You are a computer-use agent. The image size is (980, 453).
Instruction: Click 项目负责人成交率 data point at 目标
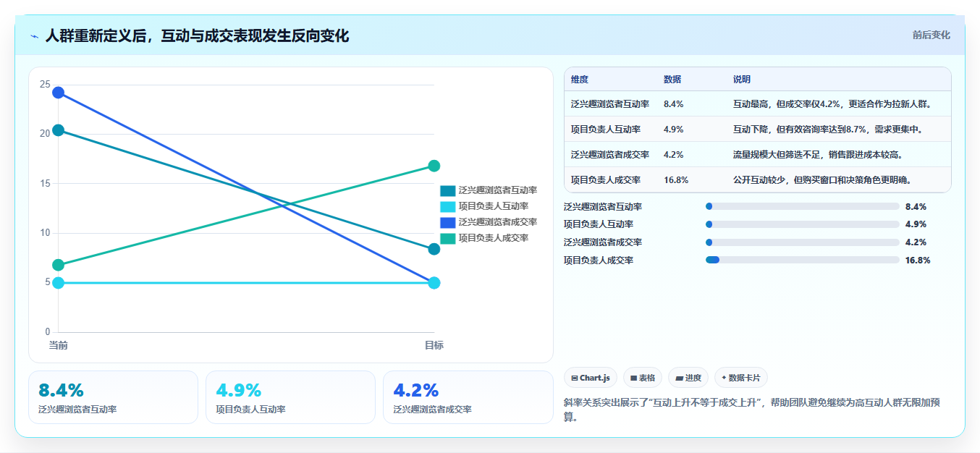[x=434, y=166]
